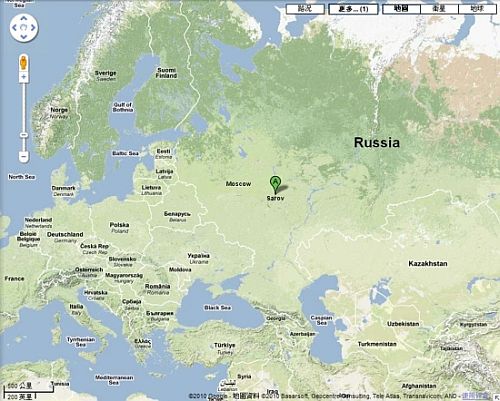Select the orange Street View pegman
Image resolution: width=500 pixels, height=401 pixels.
click(23, 62)
